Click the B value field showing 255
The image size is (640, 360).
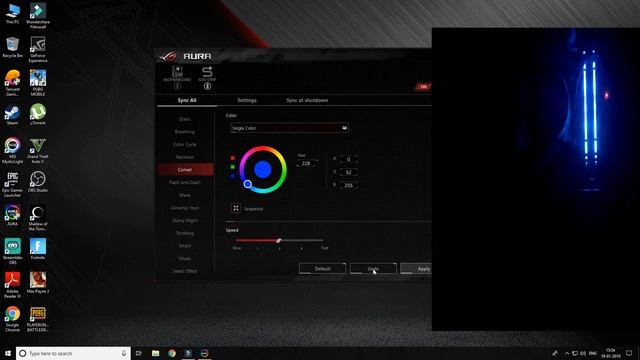click(x=348, y=185)
